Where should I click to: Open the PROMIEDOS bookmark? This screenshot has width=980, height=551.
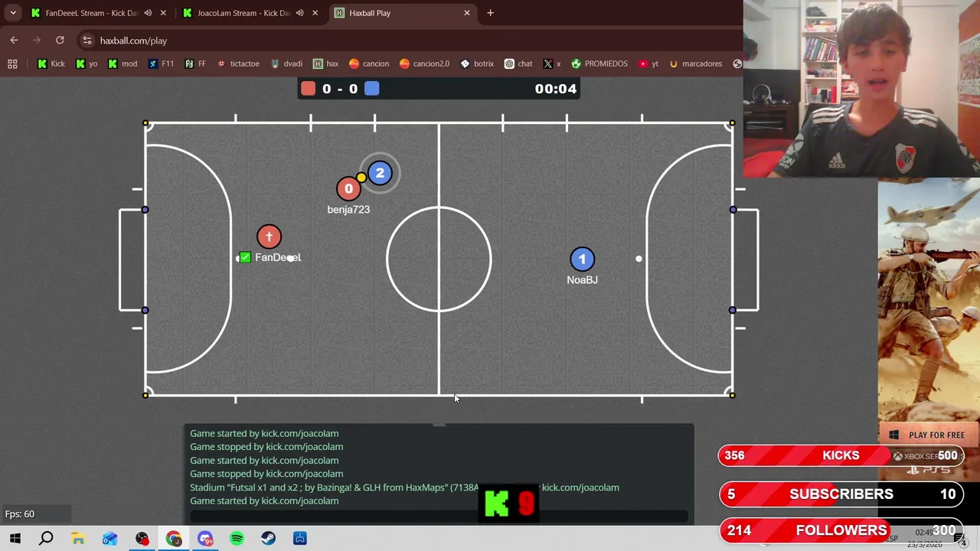(x=599, y=64)
